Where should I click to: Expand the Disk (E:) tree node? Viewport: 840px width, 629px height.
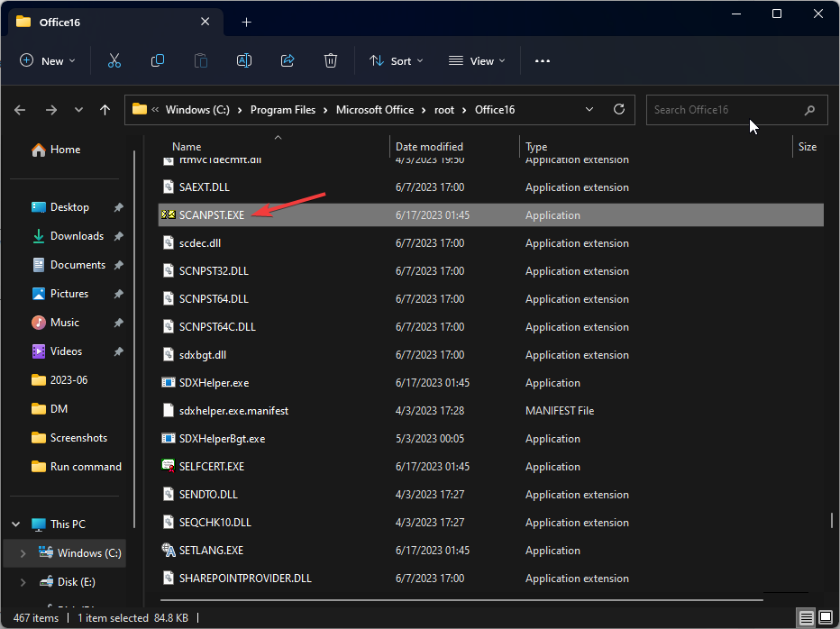point(23,582)
